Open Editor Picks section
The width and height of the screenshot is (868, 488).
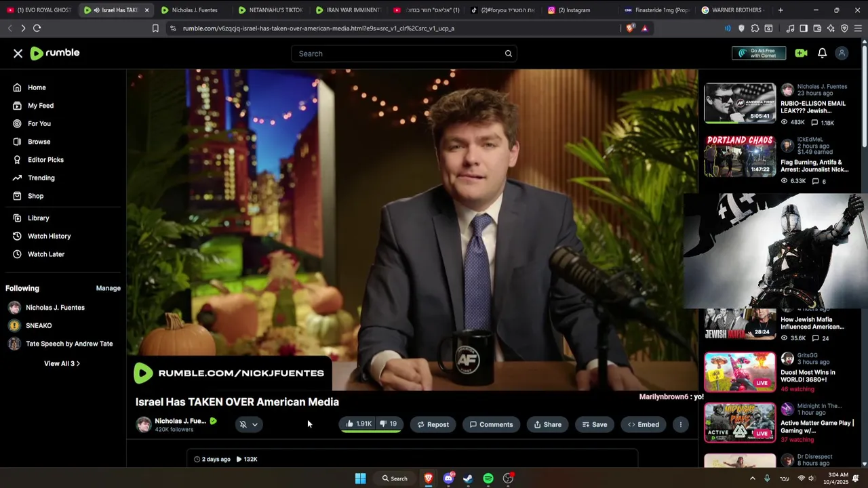(45, 160)
